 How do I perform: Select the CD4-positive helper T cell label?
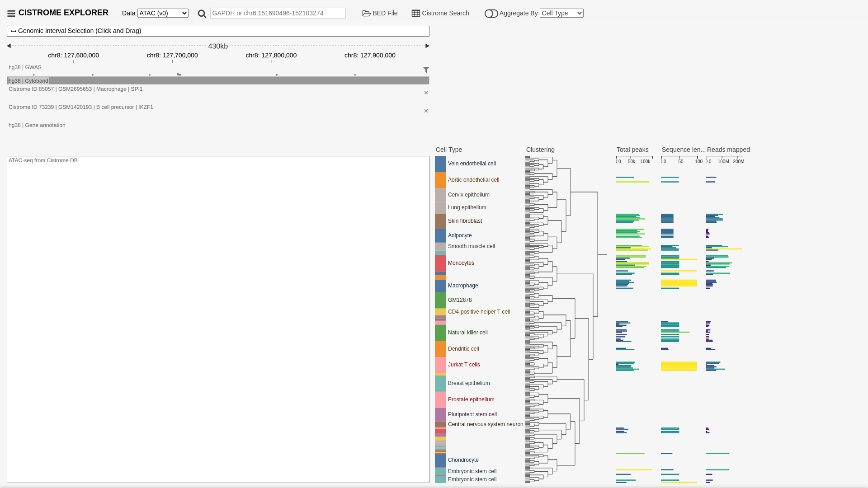[x=479, y=312]
